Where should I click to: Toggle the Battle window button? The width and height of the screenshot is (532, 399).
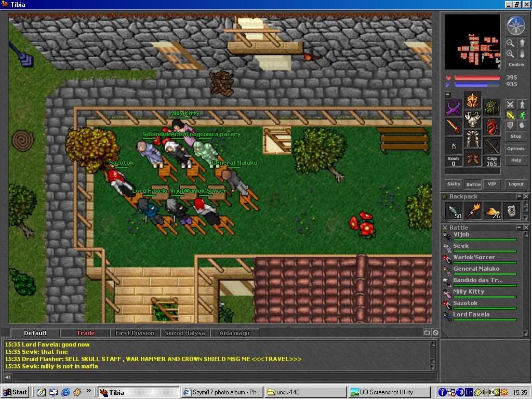point(473,184)
